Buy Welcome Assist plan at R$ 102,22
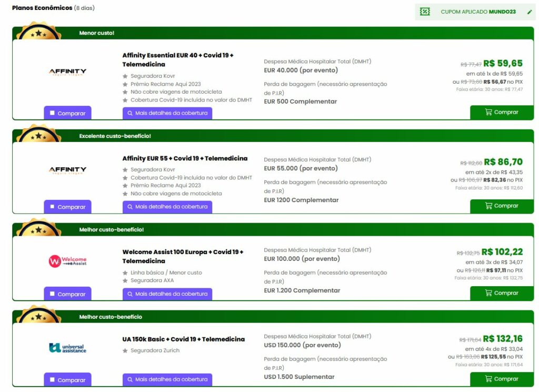Image resolution: width=539 pixels, height=392 pixels. point(502,293)
